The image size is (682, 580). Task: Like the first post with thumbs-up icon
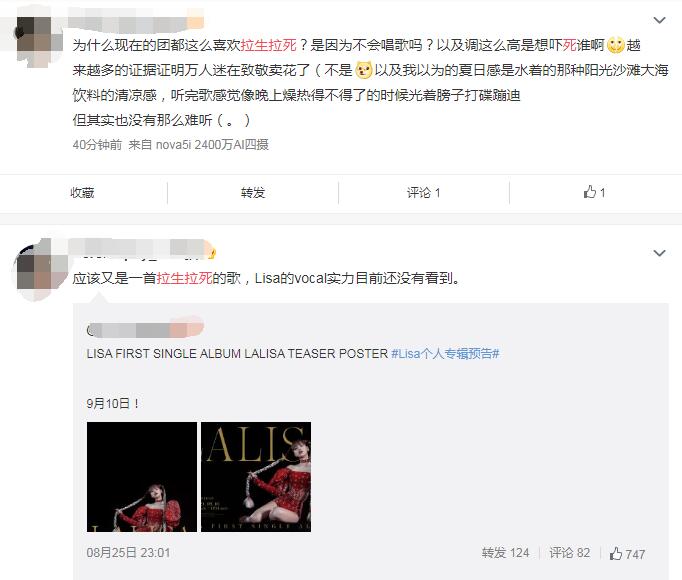(594, 192)
